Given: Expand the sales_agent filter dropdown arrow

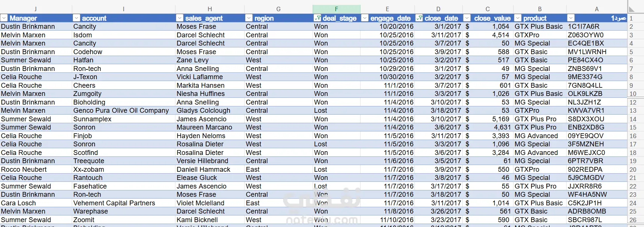Looking at the screenshot, I should (x=180, y=18).
